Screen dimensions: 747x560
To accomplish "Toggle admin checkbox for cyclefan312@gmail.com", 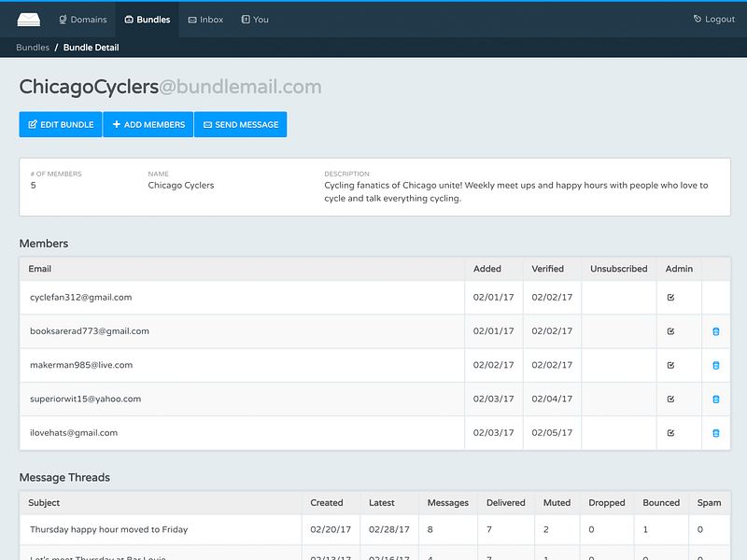I will (x=670, y=298).
